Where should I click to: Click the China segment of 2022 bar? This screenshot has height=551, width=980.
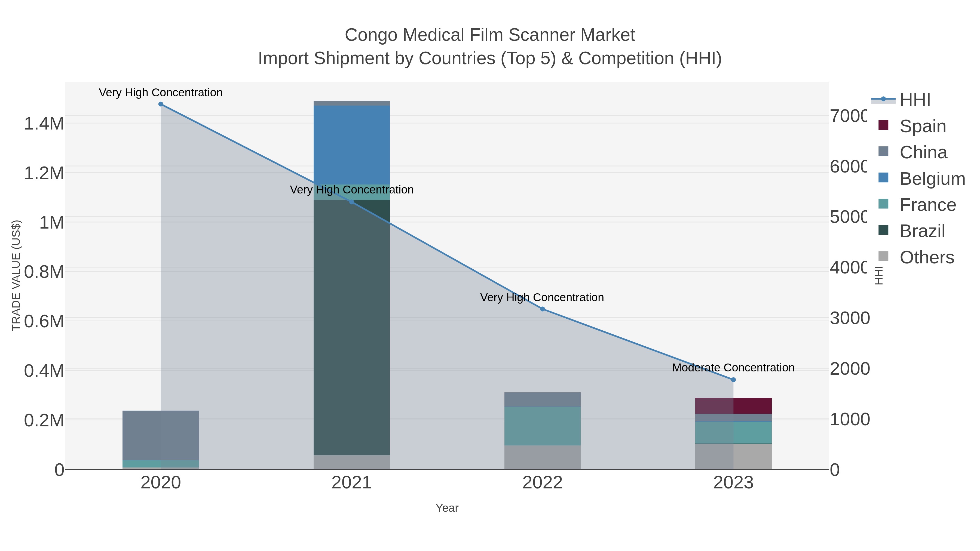click(x=543, y=400)
